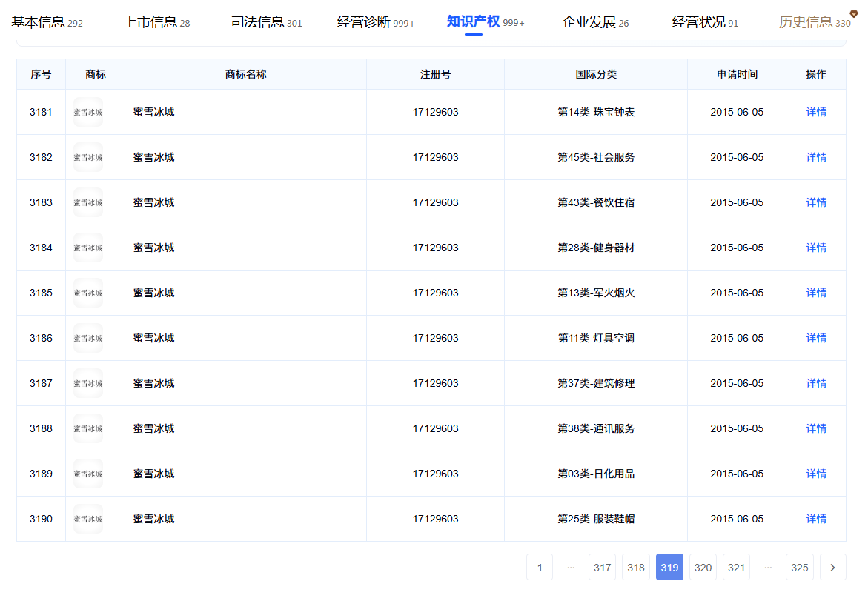Viewport: 868px width, 604px height.
Task: Click 详情 in row 3186
Action: tap(816, 338)
